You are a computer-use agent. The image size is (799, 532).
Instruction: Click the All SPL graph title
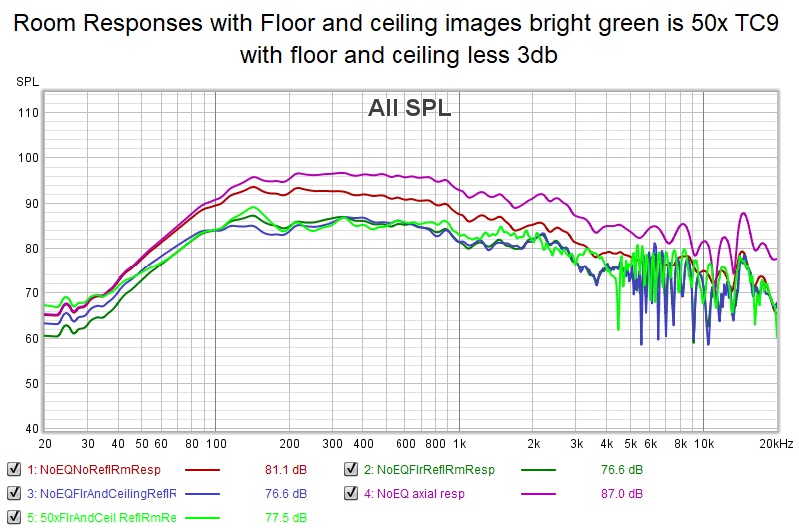tap(409, 108)
